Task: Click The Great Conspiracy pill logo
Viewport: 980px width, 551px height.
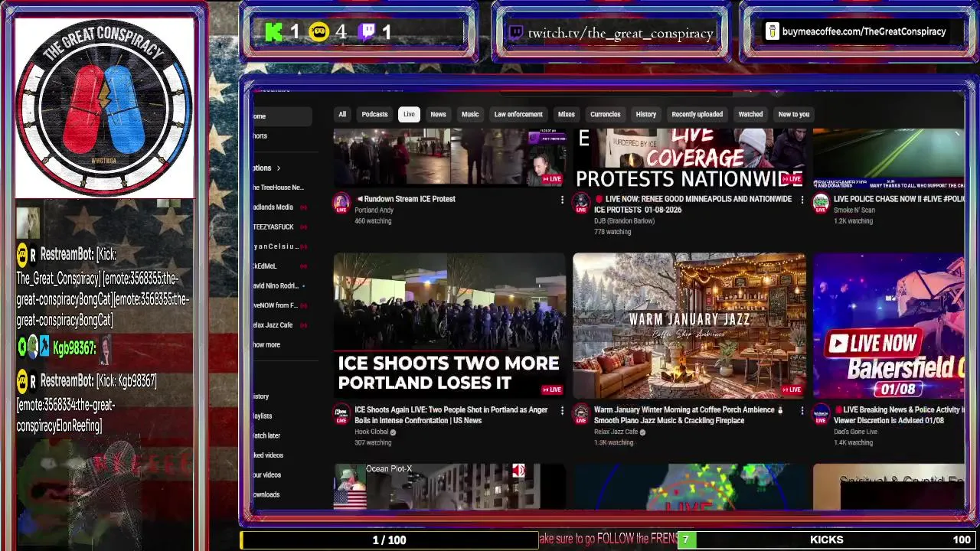Action: 104,107
